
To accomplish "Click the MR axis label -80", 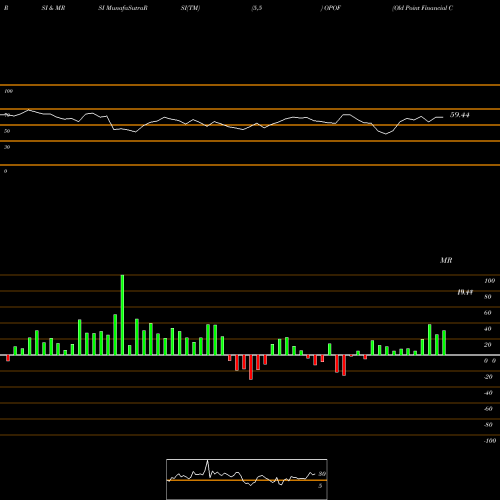I will click(x=488, y=425).
